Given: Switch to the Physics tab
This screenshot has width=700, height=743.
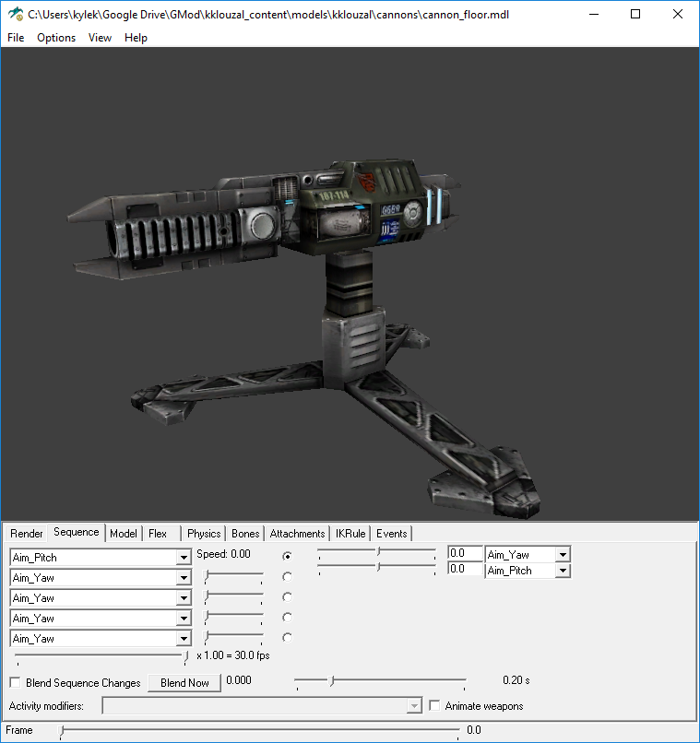Looking at the screenshot, I should coord(204,534).
